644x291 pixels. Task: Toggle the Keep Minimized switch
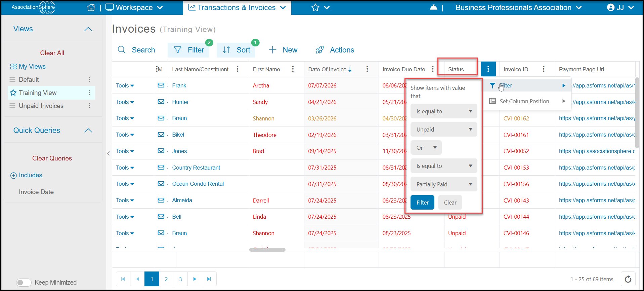24,282
